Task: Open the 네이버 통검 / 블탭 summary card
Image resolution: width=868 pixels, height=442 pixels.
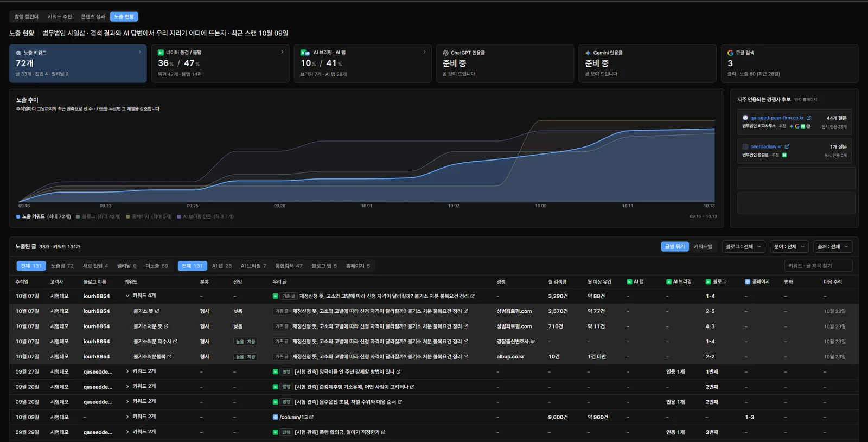Action: 220,63
